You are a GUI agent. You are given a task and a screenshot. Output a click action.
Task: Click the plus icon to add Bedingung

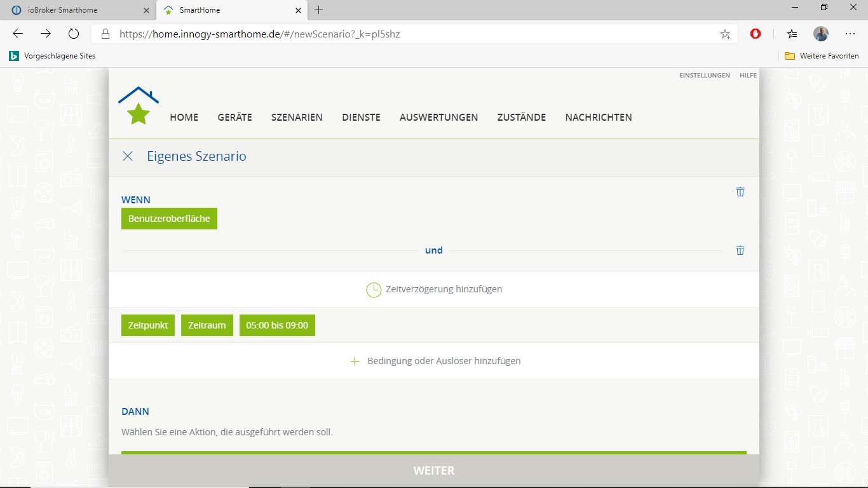click(355, 361)
